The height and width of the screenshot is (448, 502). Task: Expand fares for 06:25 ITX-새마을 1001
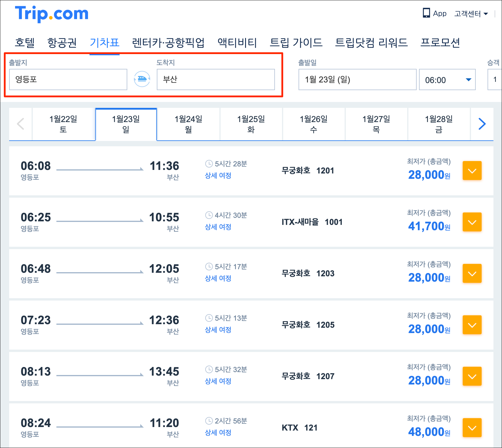coord(472,222)
